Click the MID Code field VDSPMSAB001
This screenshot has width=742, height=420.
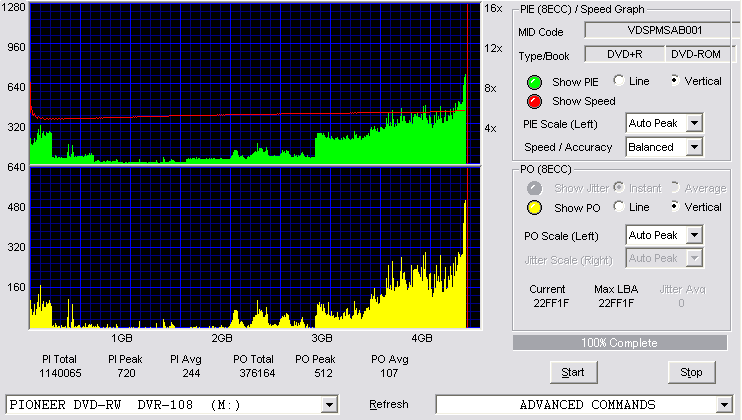pos(662,30)
